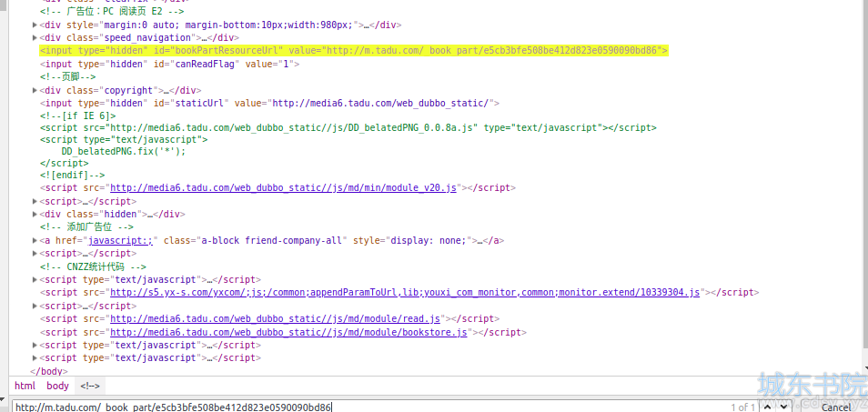Expand the script node above the read.js line
The width and height of the screenshot is (868, 412).
[35, 306]
